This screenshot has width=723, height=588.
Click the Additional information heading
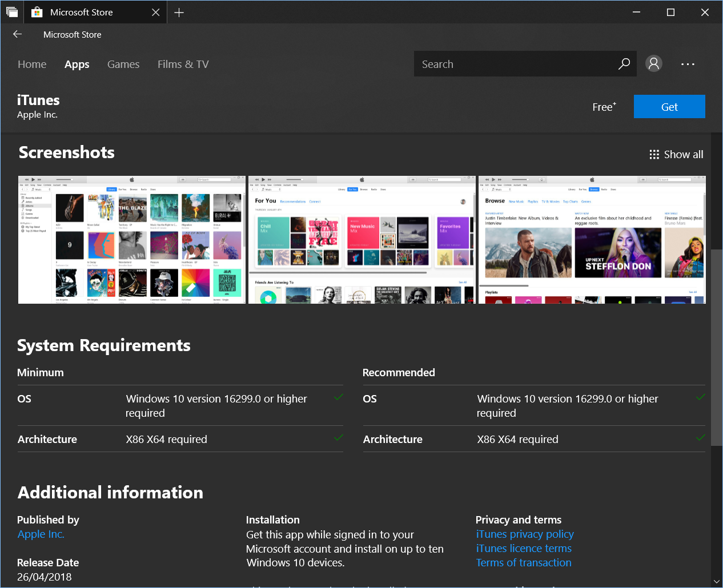[x=110, y=493]
